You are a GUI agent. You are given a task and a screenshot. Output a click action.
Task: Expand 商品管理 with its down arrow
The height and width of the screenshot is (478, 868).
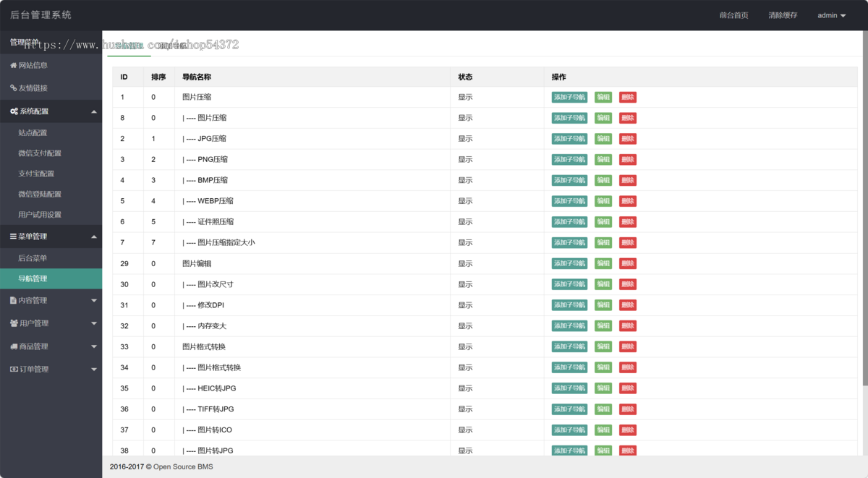coord(93,346)
